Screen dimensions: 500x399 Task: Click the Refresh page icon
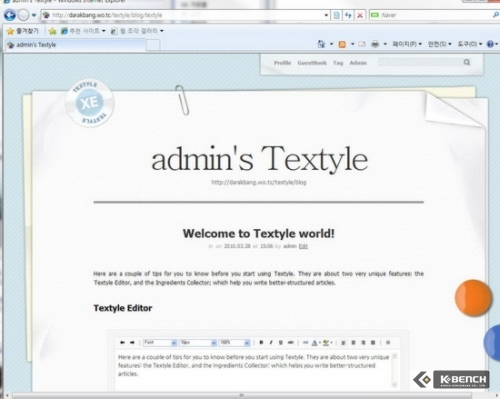coord(348,15)
